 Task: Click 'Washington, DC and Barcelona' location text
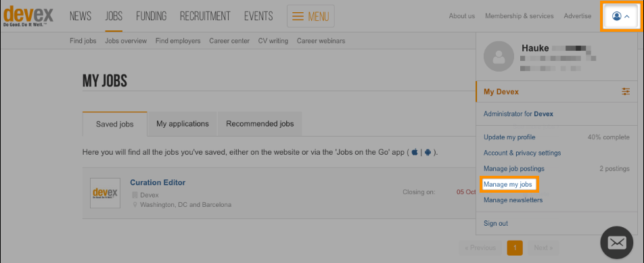[185, 204]
